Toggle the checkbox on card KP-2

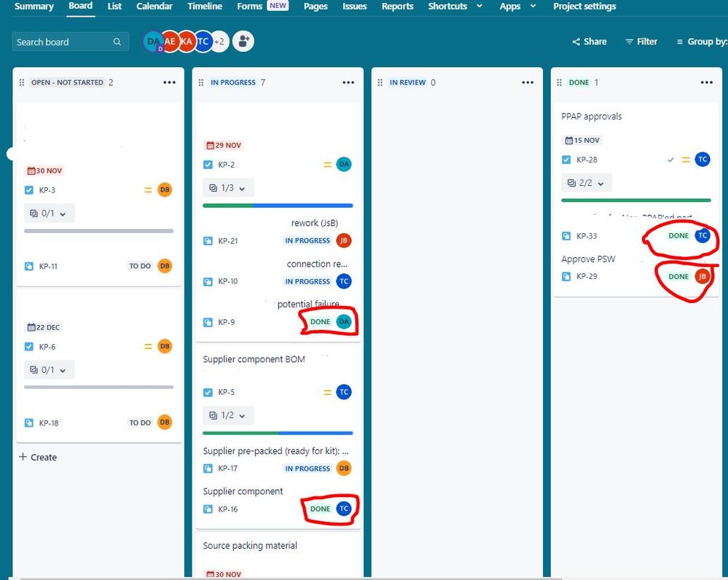(x=208, y=164)
